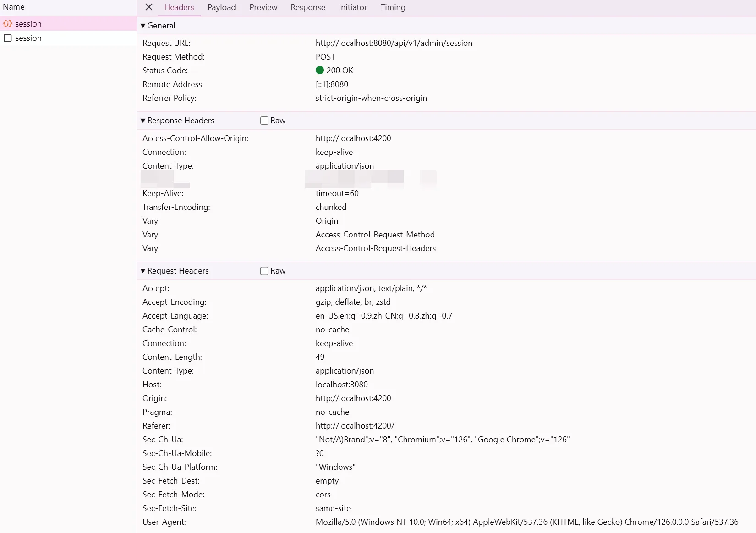Click the Status Code label
Screen dimensions: 756x533
click(x=165, y=71)
